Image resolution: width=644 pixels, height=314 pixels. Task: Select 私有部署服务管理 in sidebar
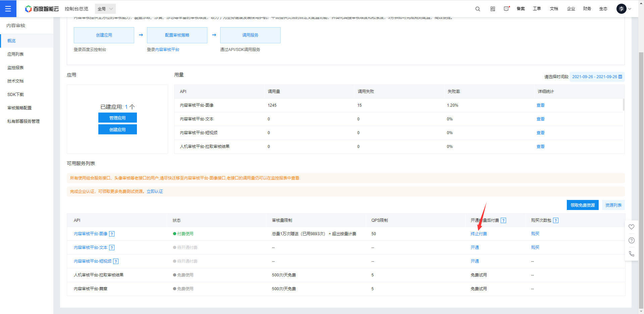coord(27,121)
